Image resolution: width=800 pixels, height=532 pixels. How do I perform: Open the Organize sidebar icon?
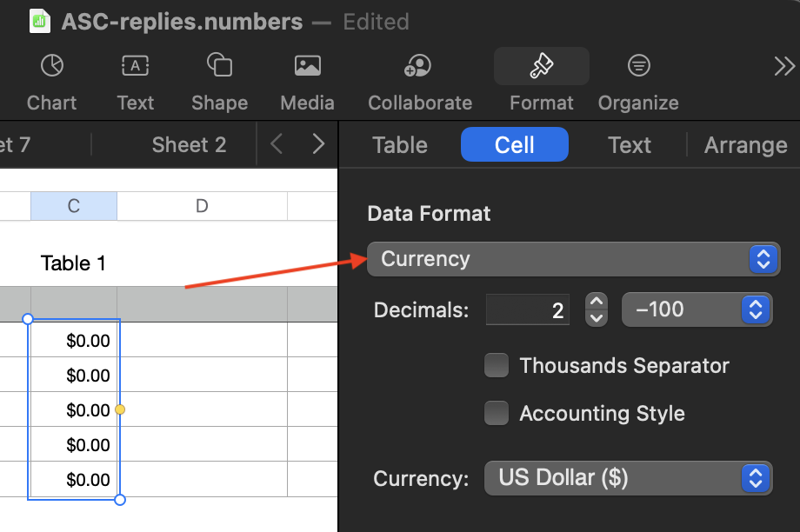pos(638,66)
